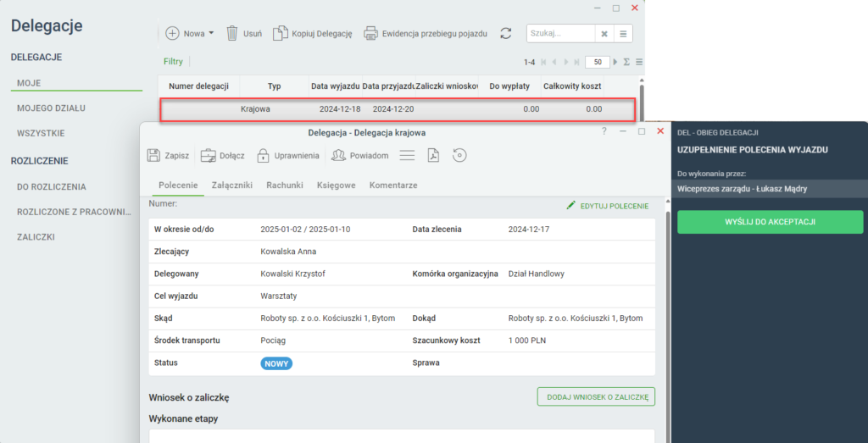Go to previous page arrow
Viewport: 868px width, 443px height.
pyautogui.click(x=554, y=62)
